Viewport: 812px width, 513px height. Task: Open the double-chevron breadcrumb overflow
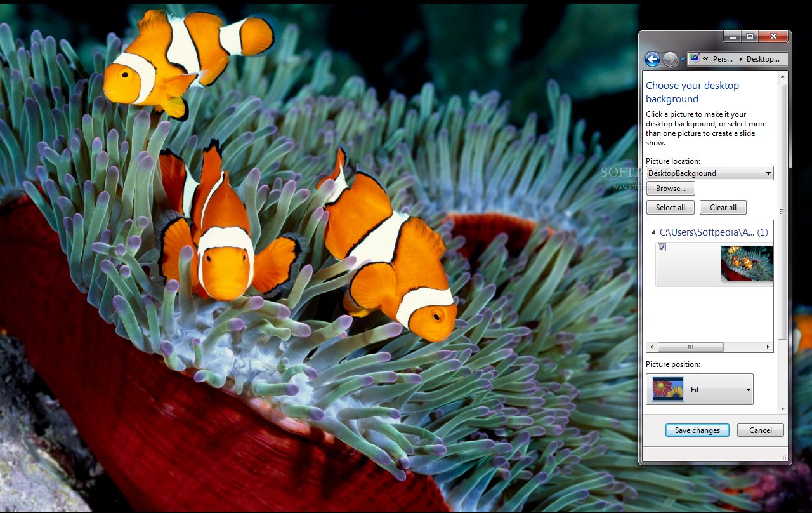705,59
